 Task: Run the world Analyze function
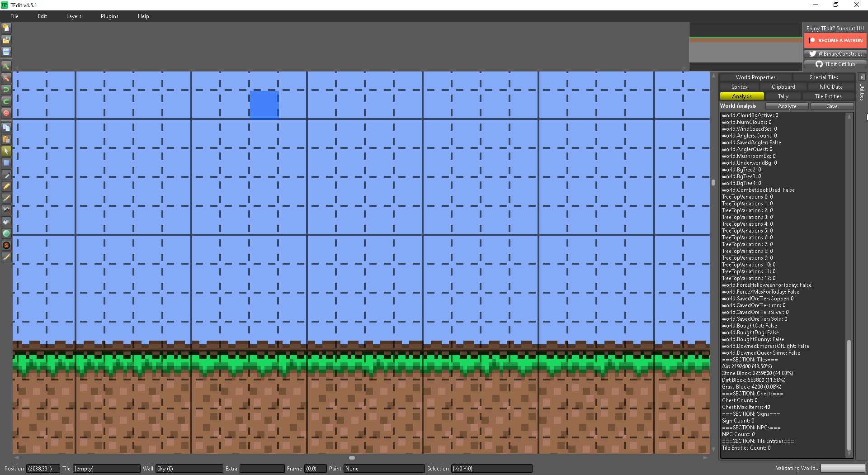[x=787, y=106]
